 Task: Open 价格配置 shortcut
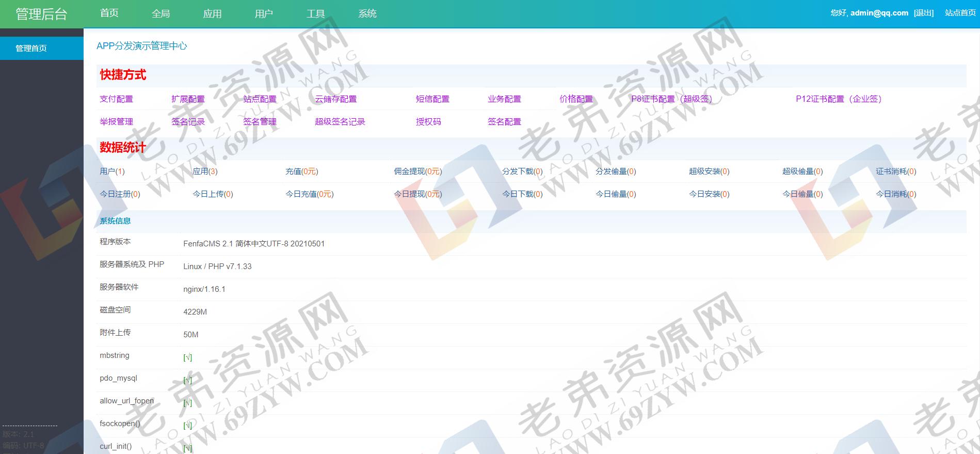pos(576,99)
